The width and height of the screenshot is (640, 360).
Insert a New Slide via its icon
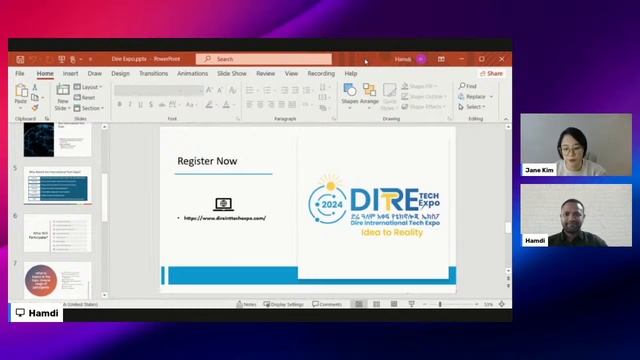tap(63, 90)
